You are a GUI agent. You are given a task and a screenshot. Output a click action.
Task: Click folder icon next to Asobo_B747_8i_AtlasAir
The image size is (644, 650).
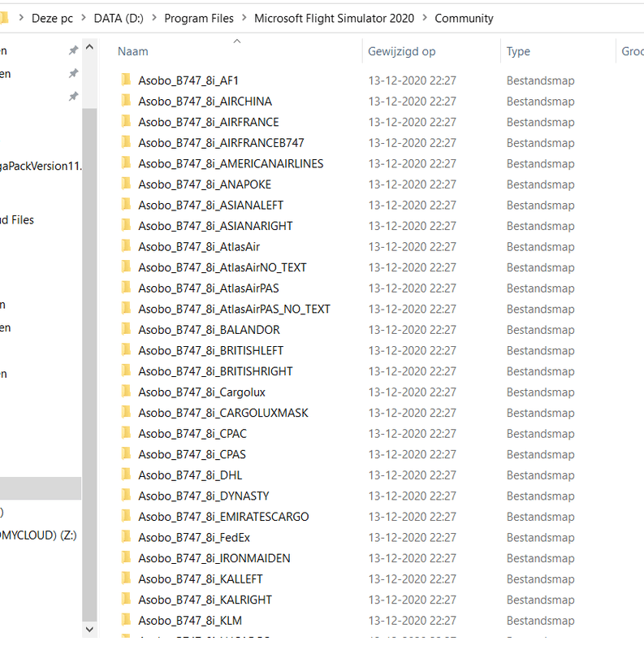(126, 246)
